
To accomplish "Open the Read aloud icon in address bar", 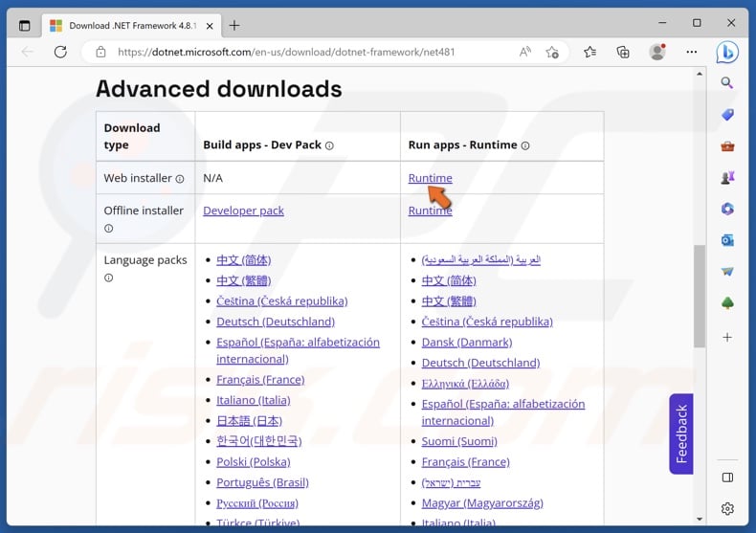I will pyautogui.click(x=525, y=52).
